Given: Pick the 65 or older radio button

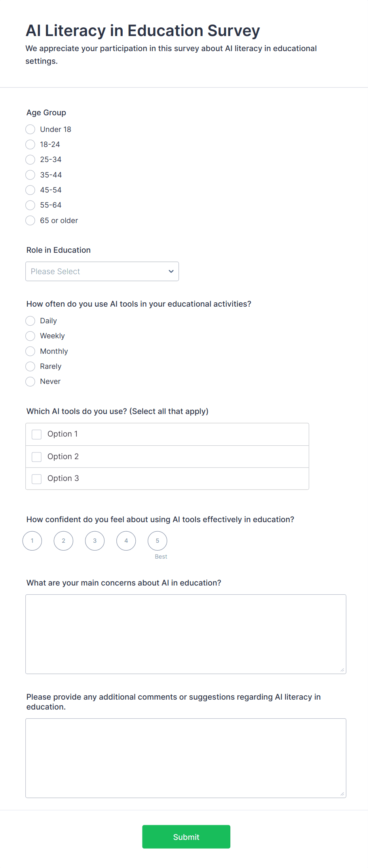Looking at the screenshot, I should point(30,221).
